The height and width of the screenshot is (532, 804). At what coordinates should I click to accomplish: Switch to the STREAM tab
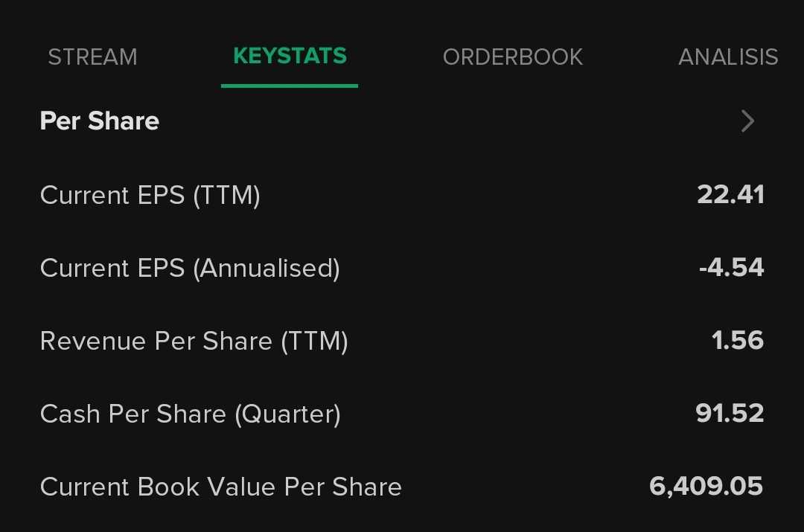pyautogui.click(x=92, y=57)
